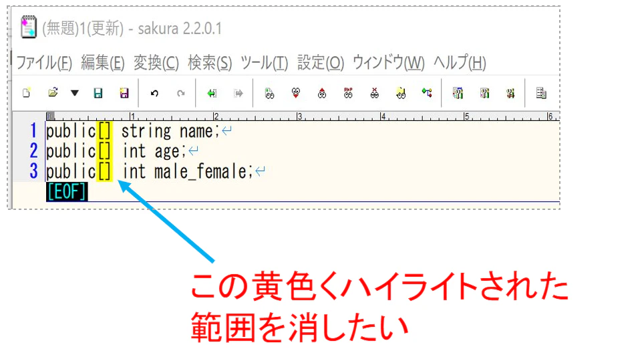Click 'age;' on line 2
This screenshot has width=644, height=349.
coord(170,152)
